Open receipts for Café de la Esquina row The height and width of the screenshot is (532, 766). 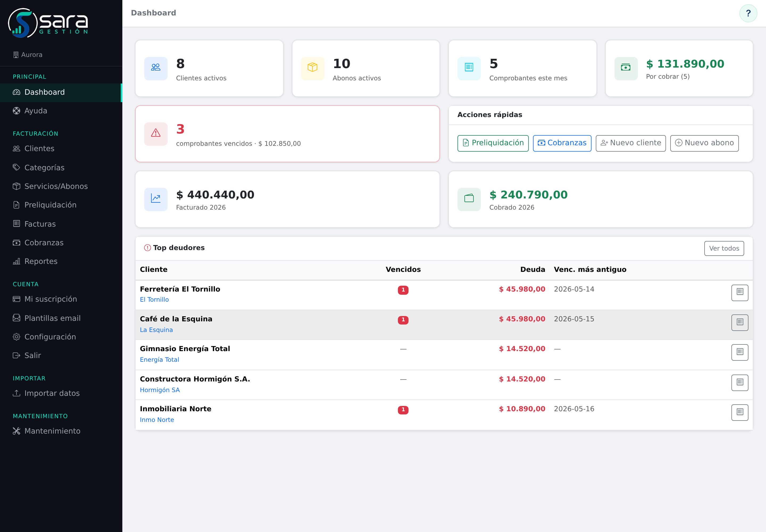740,323
